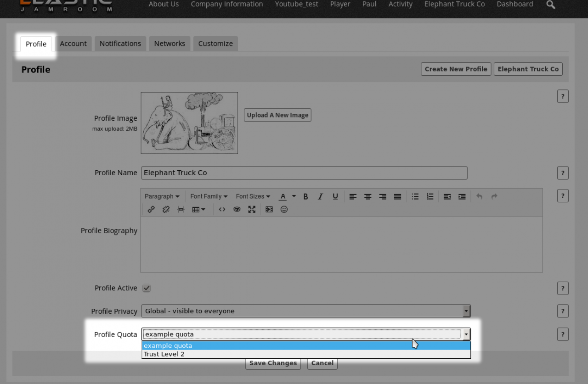Click the underline formatting icon
The image size is (588, 384).
pyautogui.click(x=335, y=196)
